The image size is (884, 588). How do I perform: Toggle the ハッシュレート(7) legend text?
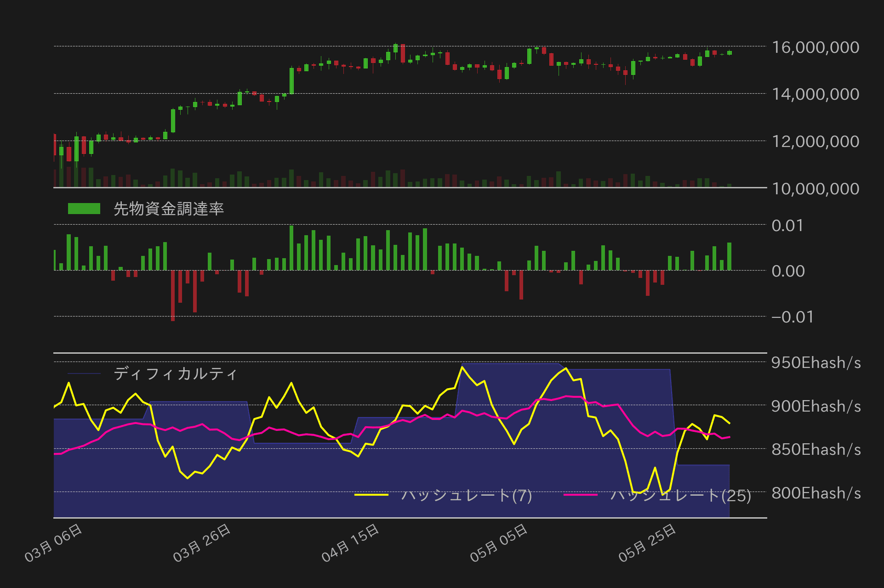pos(466,495)
